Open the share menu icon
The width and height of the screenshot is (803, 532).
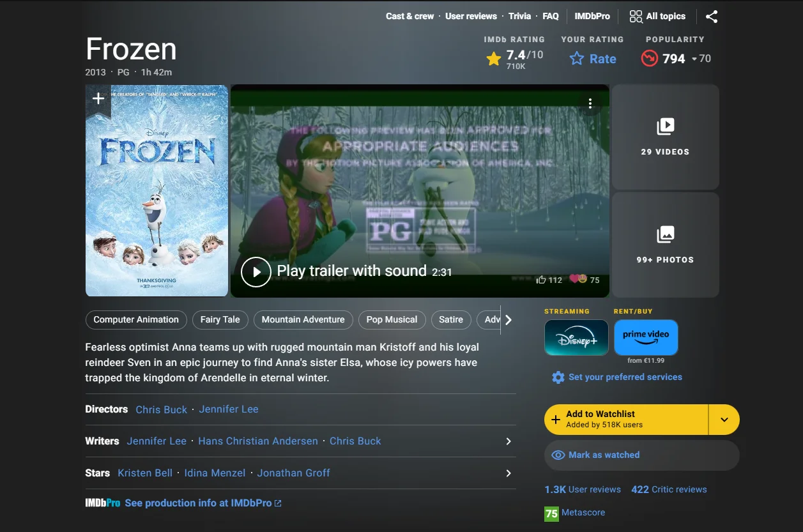(712, 17)
